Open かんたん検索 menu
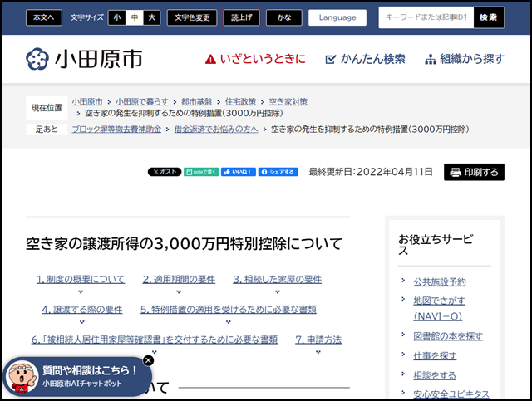 coord(365,59)
